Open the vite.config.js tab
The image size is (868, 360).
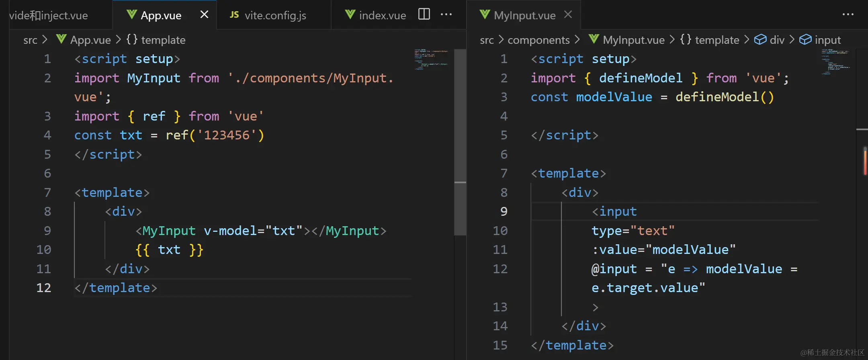(275, 15)
